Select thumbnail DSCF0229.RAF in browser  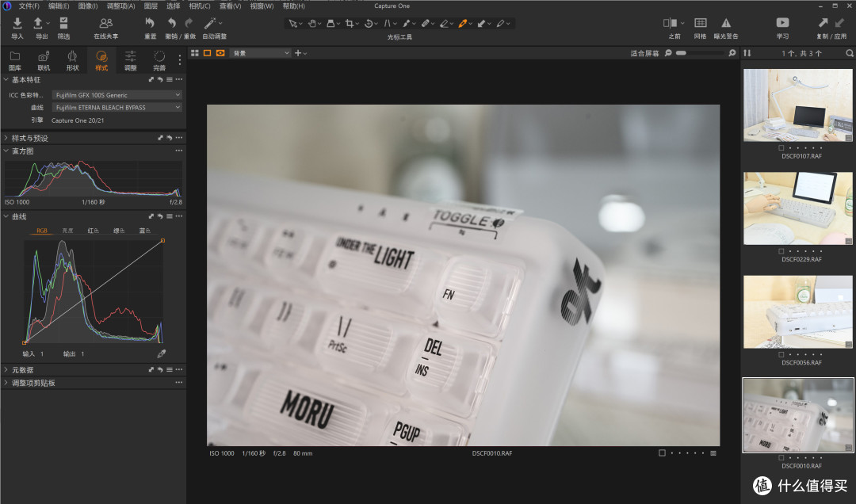coord(797,208)
